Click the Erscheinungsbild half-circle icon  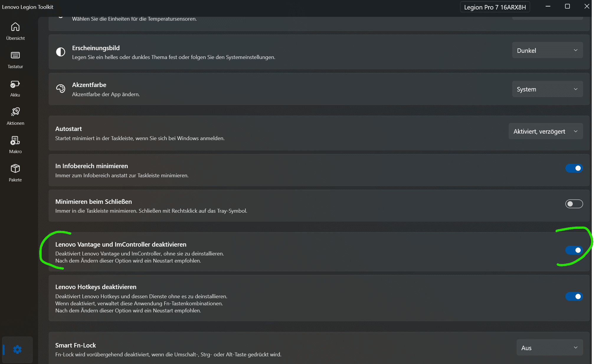[x=60, y=52]
